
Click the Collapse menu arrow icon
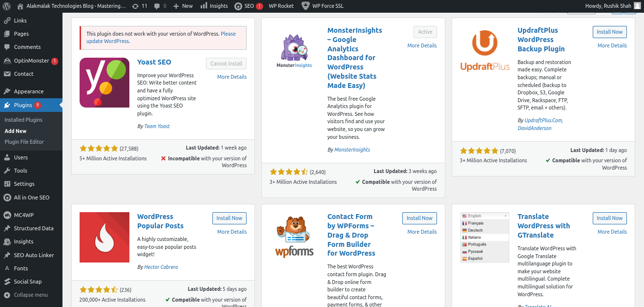[x=7, y=295]
